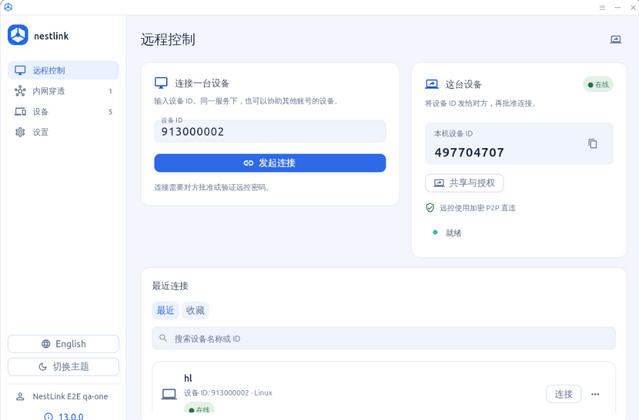Switch language with the English button
639x420 pixels.
click(x=63, y=344)
